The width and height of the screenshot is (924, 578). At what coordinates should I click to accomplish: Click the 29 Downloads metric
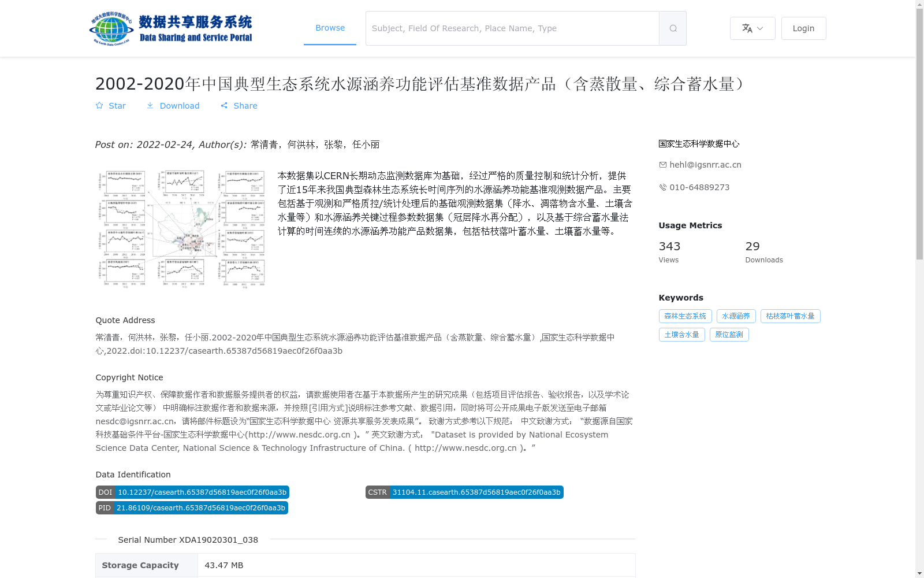(764, 252)
